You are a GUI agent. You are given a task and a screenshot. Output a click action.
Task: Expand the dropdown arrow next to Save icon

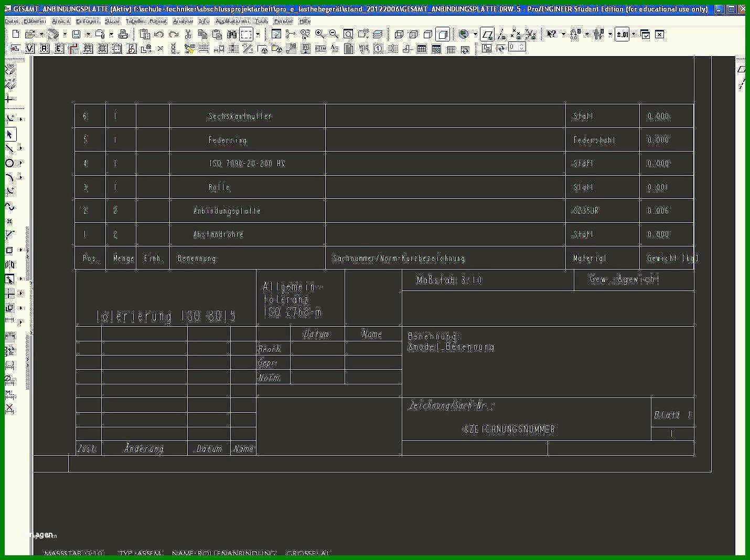coord(88,34)
